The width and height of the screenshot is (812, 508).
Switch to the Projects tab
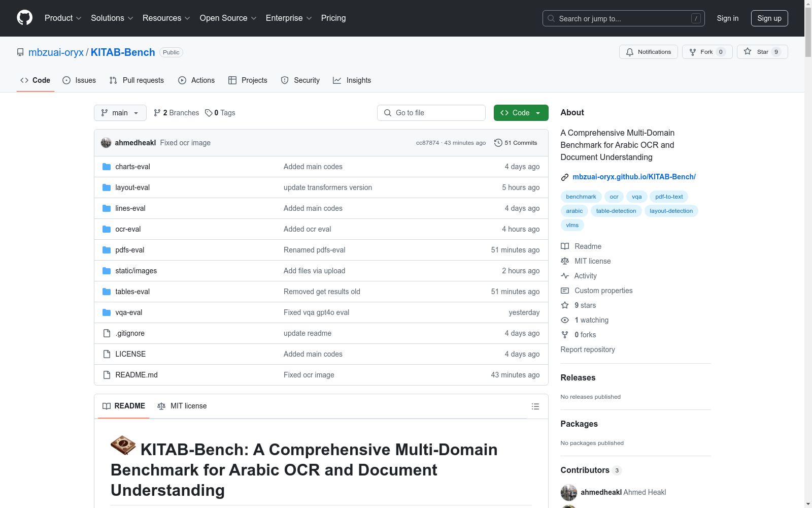pos(248,80)
